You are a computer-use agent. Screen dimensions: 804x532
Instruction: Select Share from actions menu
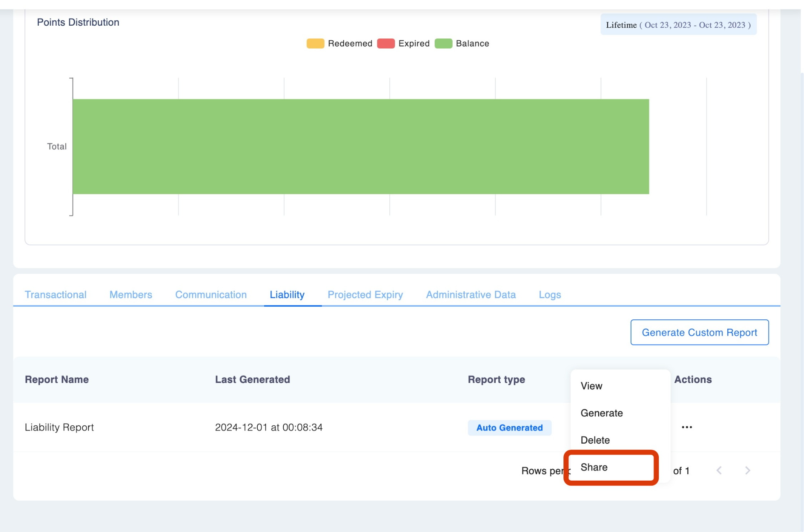(x=594, y=467)
